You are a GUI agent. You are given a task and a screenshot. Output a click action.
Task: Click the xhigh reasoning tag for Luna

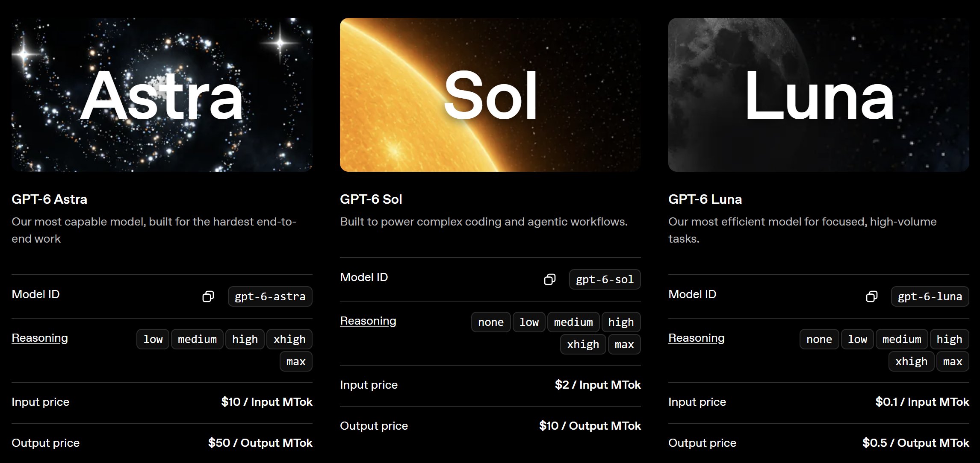pyautogui.click(x=912, y=361)
